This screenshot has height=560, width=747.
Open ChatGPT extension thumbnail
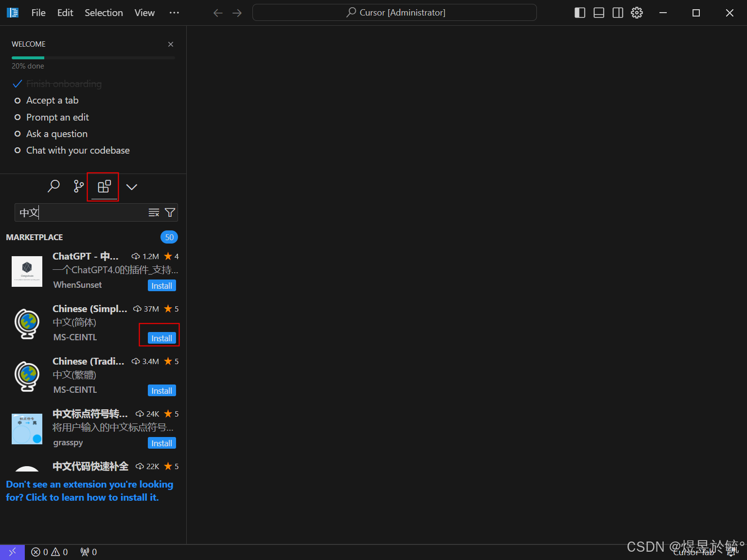pos(27,271)
